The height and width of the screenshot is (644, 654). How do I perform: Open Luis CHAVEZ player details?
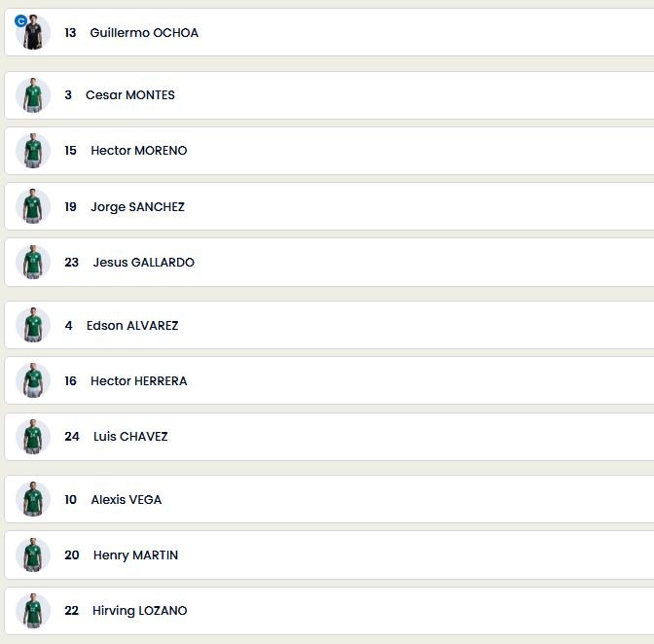point(130,437)
